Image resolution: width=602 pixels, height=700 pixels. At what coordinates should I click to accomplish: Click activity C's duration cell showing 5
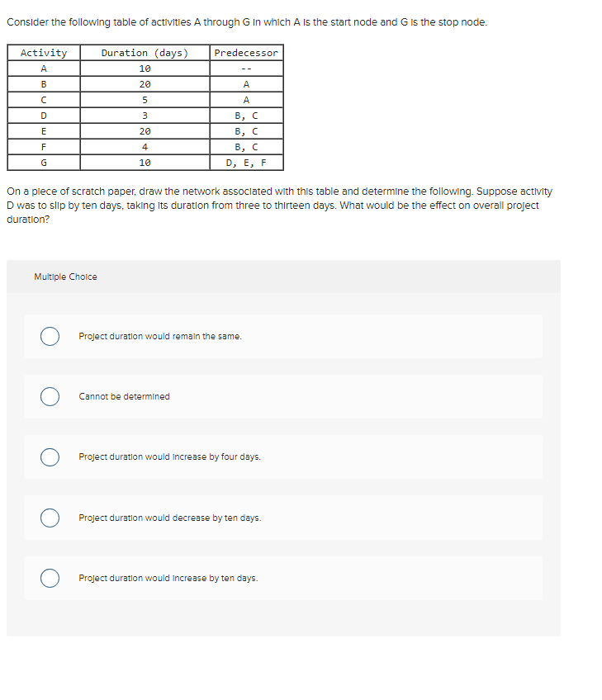(145, 99)
